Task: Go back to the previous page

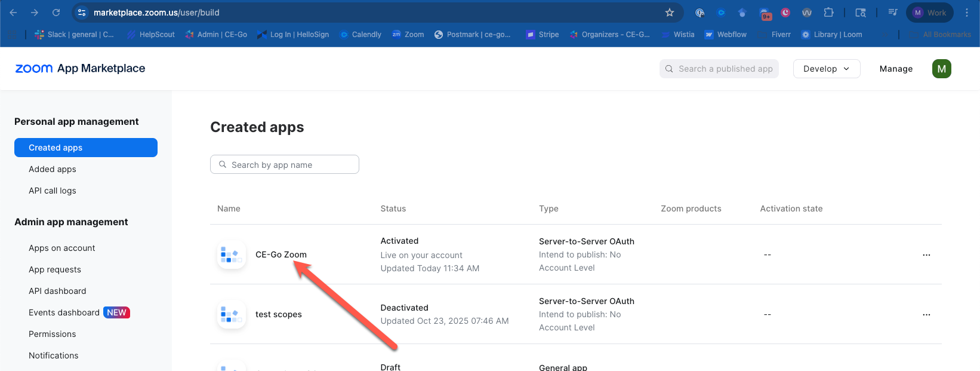Action: (13, 13)
